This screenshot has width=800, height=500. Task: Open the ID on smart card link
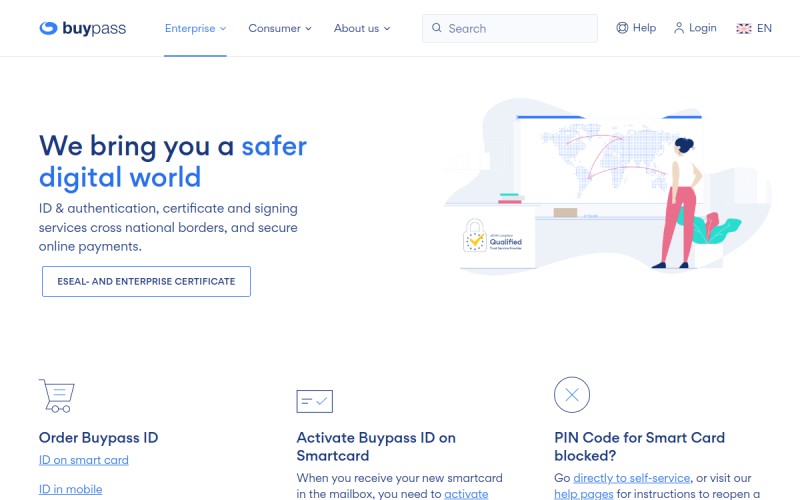tap(84, 460)
